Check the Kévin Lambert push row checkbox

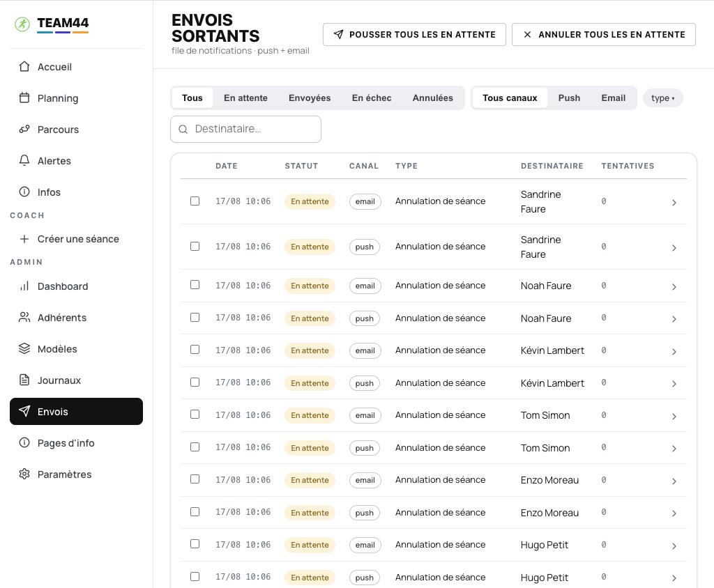point(195,382)
